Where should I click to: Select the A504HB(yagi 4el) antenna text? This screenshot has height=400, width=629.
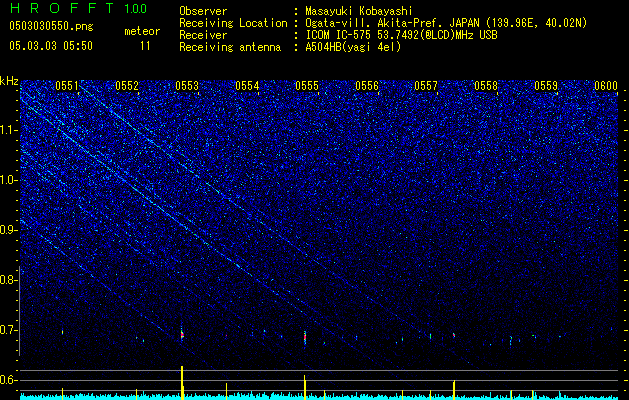(353, 47)
